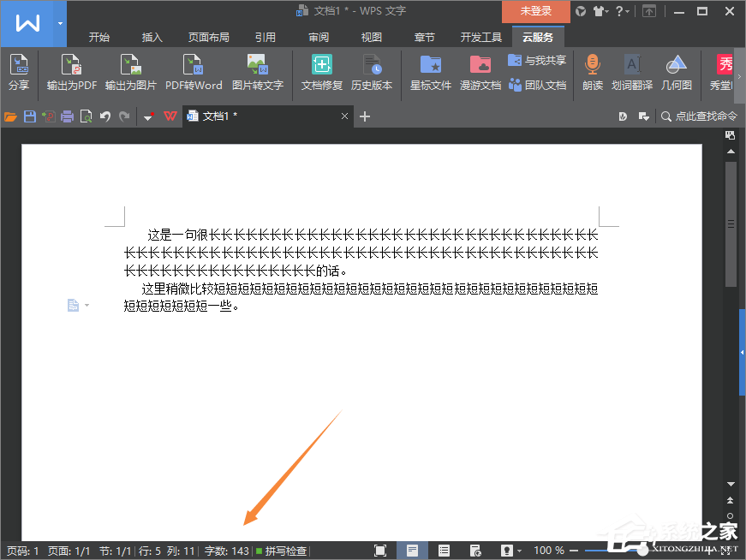
Task: Open the 图片转文字 OCR tool
Action: coord(257,72)
